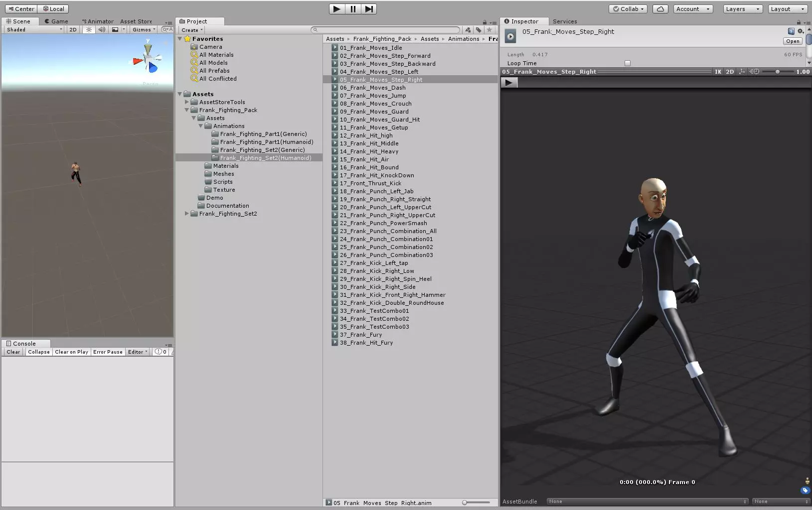
Task: Expand the Frank_Fighting_Set2 folder
Action: point(187,214)
